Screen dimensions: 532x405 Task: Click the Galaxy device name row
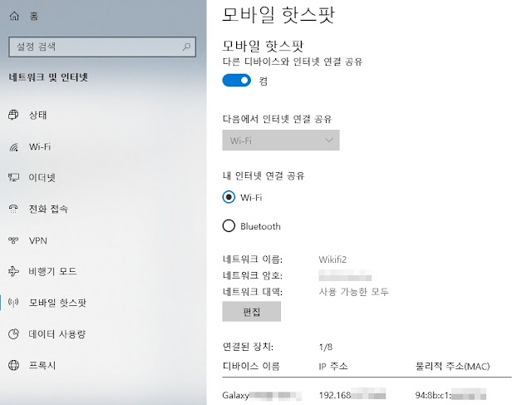click(262, 395)
